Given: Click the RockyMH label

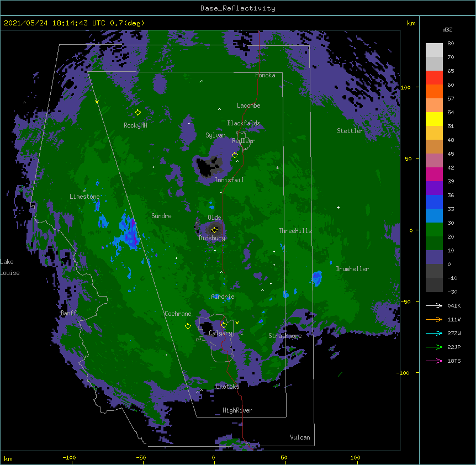Looking at the screenshot, I should (x=135, y=125).
